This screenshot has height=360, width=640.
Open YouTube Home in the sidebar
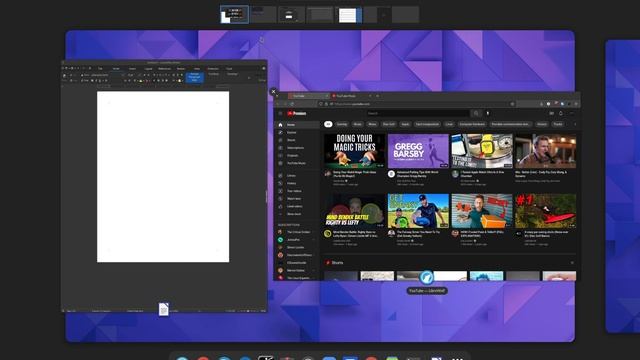click(x=297, y=124)
